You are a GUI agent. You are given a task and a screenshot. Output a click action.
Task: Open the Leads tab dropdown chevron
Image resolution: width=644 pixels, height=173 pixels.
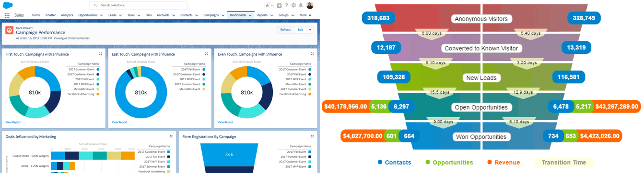tap(120, 15)
